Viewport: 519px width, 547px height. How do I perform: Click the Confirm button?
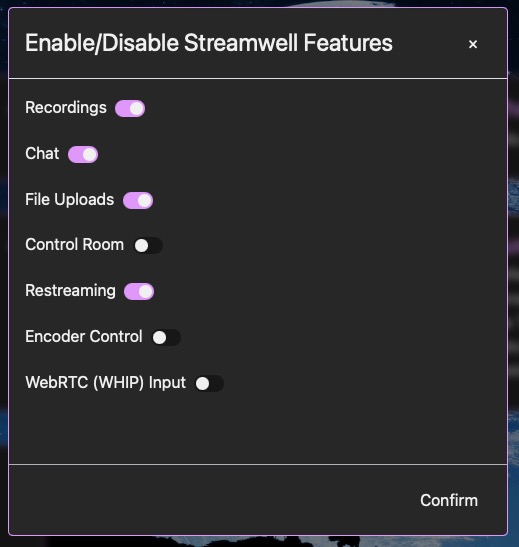[449, 500]
